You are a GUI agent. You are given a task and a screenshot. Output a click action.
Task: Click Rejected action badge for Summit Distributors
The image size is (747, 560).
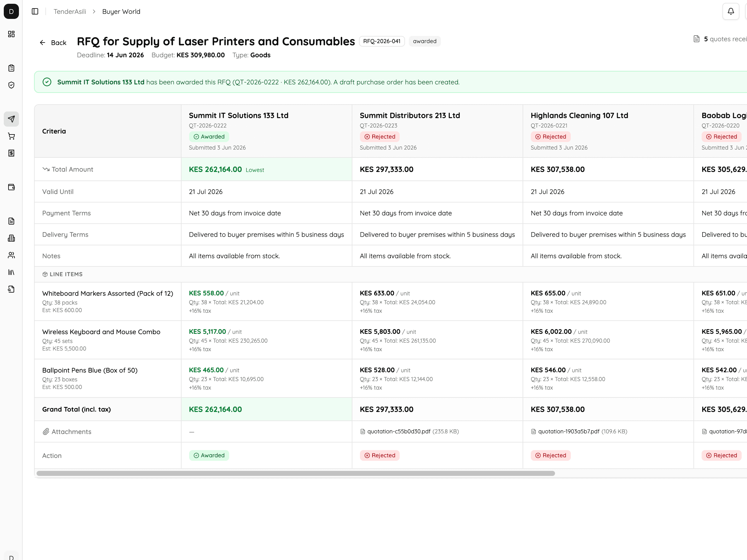(380, 455)
